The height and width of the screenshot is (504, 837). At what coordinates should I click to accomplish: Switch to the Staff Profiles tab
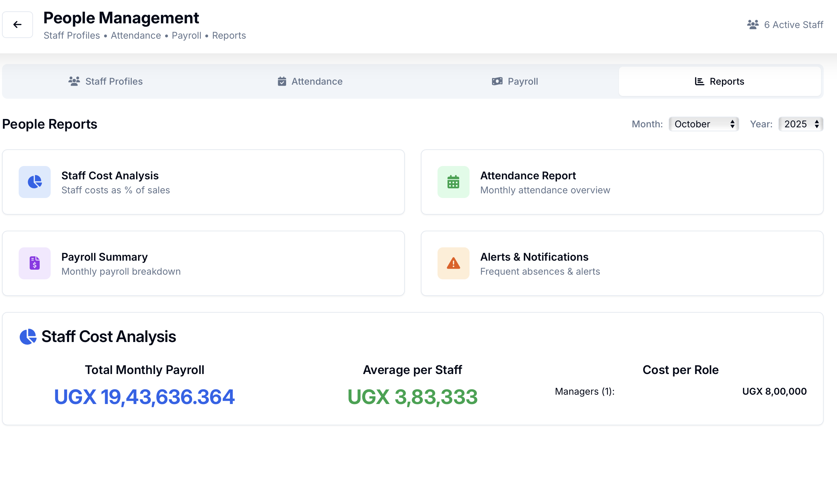tap(106, 82)
